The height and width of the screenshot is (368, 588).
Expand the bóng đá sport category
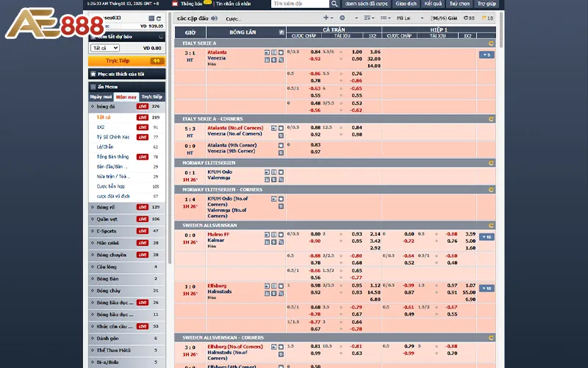126,107
